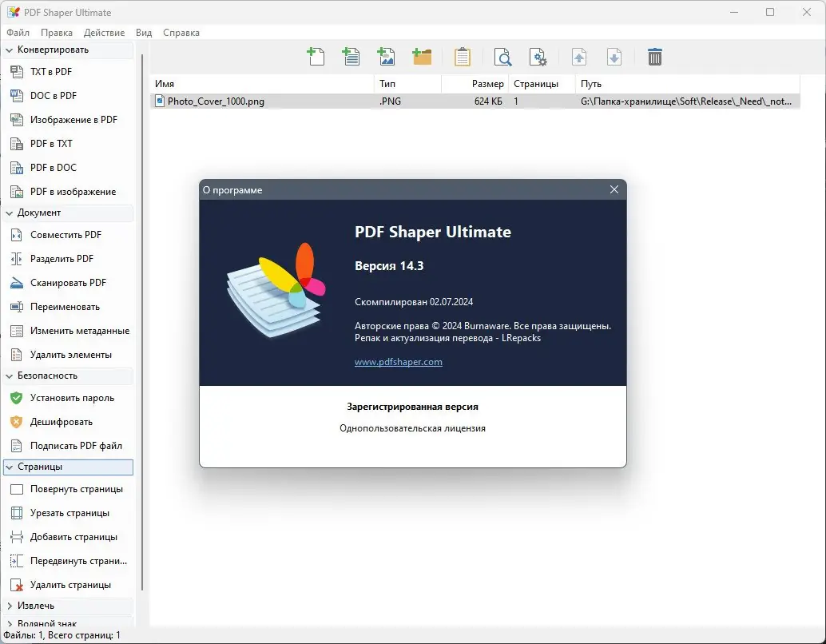Click the Preview file magnifier icon
826x644 pixels.
pyautogui.click(x=502, y=57)
